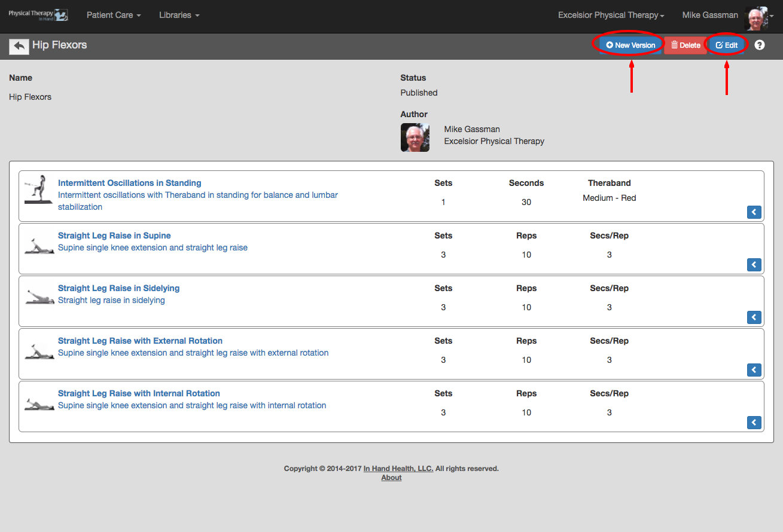Click the Edit button
Image resolution: width=783 pixels, height=532 pixels.
(x=727, y=45)
